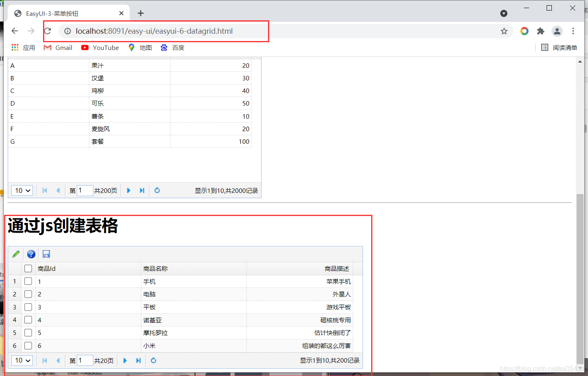This screenshot has height=376, width=588.
Task: Select the 薯条 cell
Action: pos(130,116)
